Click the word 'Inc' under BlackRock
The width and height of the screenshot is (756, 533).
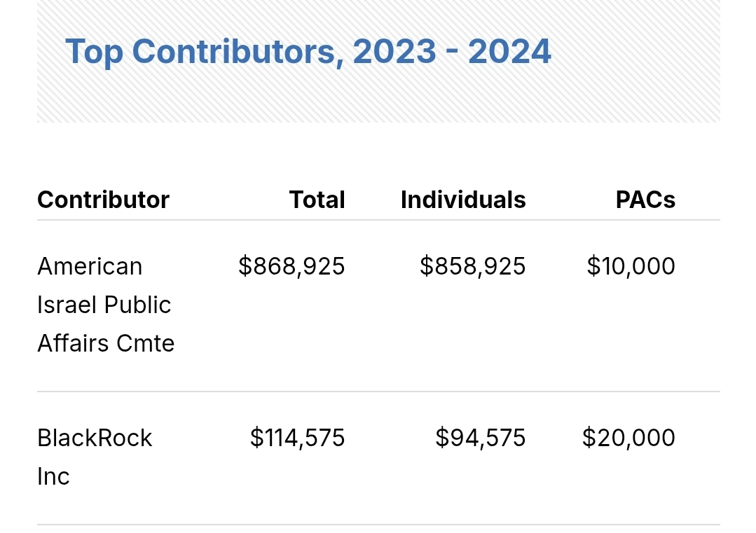53,477
